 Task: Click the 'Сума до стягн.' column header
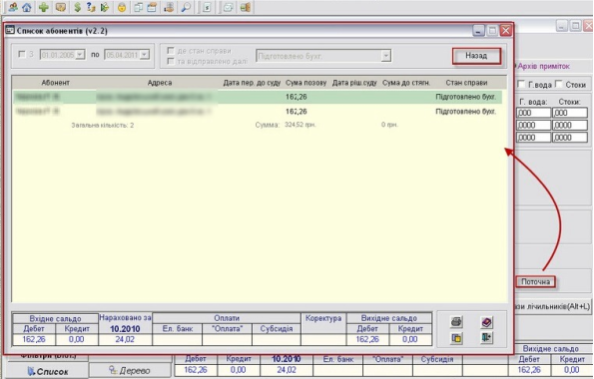click(x=406, y=83)
